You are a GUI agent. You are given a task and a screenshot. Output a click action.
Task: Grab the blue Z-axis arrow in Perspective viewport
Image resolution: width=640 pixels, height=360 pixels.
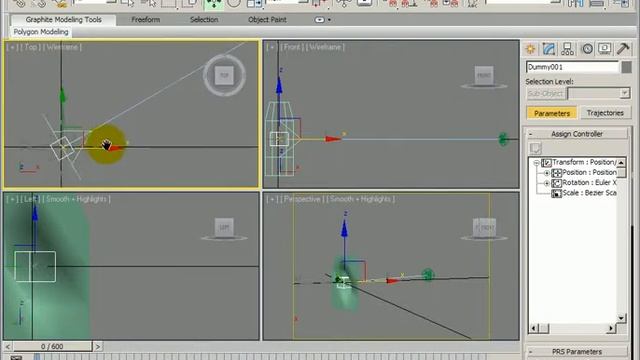click(344, 229)
